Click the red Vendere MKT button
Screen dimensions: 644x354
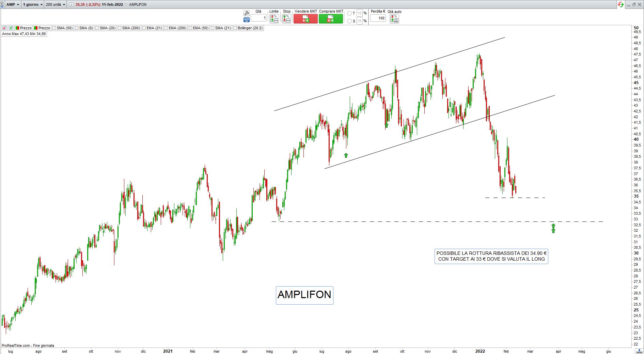[305, 19]
